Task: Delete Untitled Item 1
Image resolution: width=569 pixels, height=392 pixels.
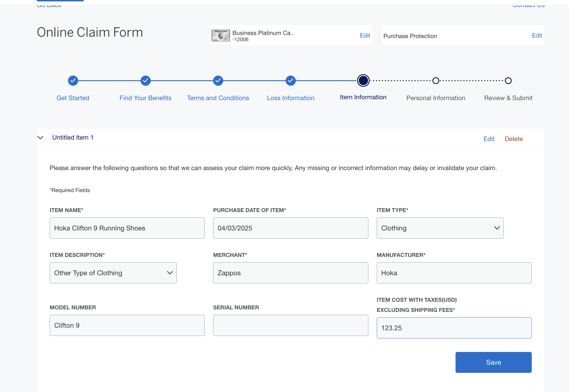Action: [x=514, y=139]
